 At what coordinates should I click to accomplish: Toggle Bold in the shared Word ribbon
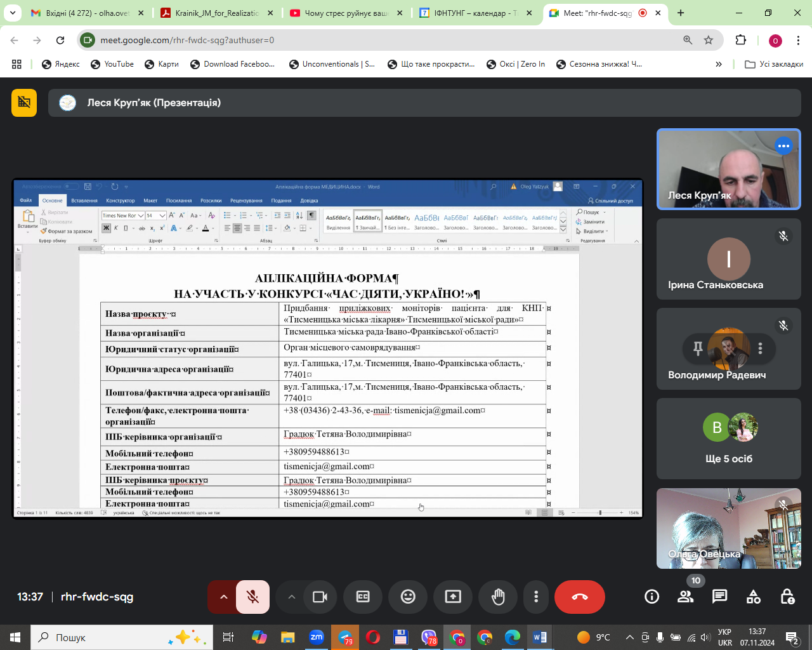[x=107, y=228]
